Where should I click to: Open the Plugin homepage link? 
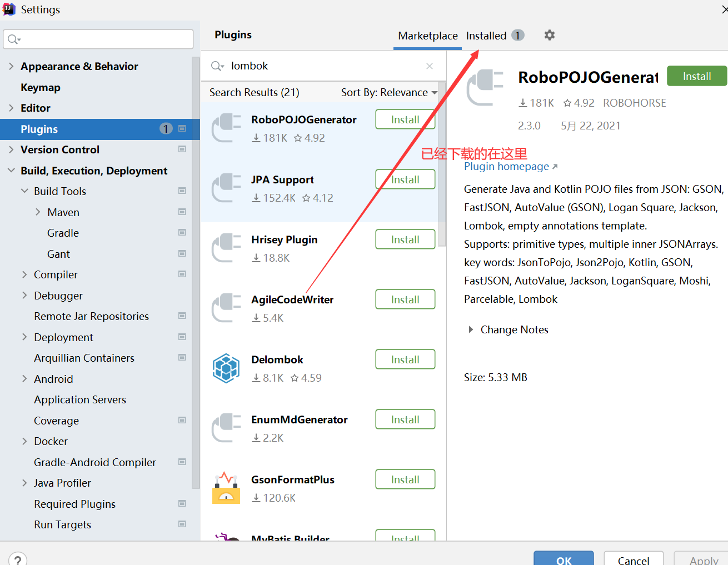(x=511, y=166)
